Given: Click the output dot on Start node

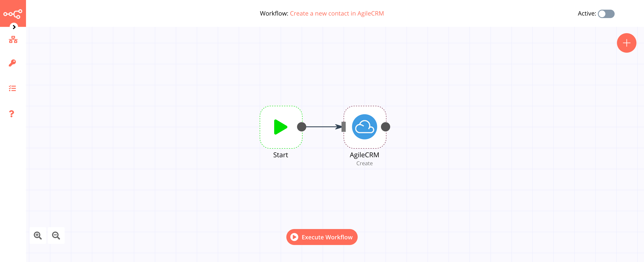Looking at the screenshot, I should click(301, 127).
